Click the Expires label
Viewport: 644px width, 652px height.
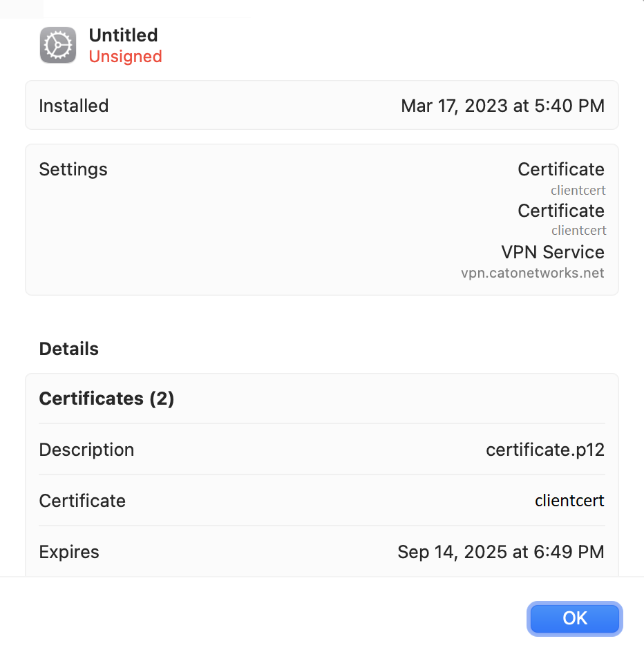click(68, 552)
